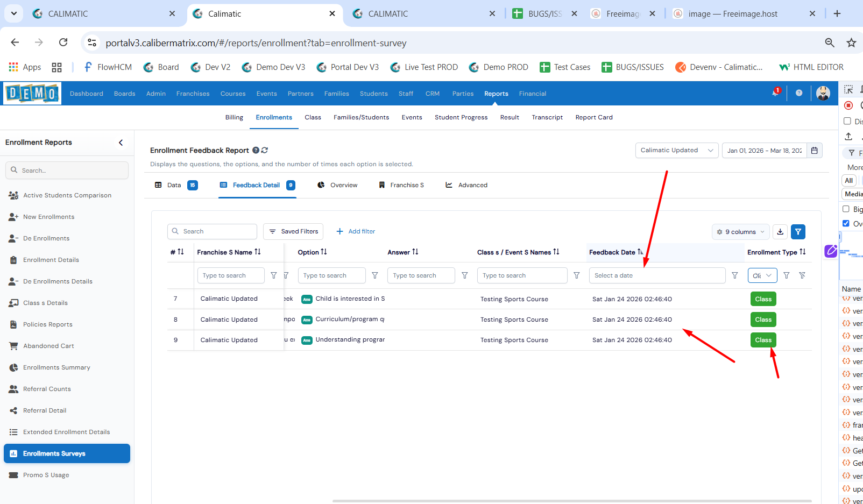Click the Saved Filters button
The width and height of the screenshot is (863, 504).
[293, 231]
